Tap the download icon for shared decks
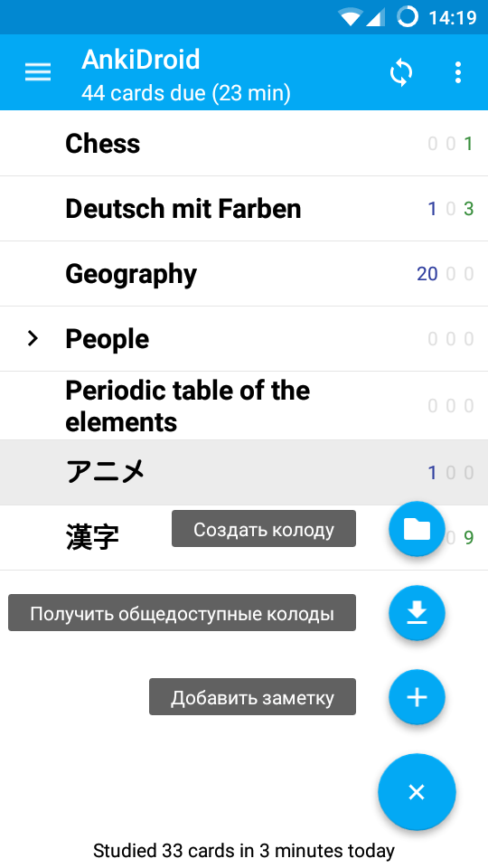 tap(417, 613)
